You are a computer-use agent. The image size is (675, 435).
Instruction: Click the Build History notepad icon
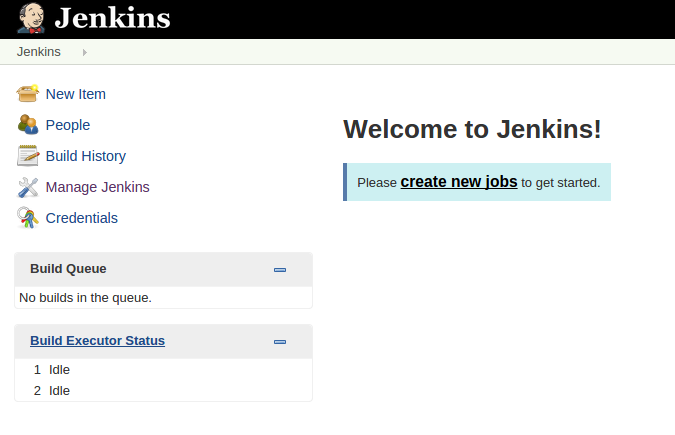28,155
